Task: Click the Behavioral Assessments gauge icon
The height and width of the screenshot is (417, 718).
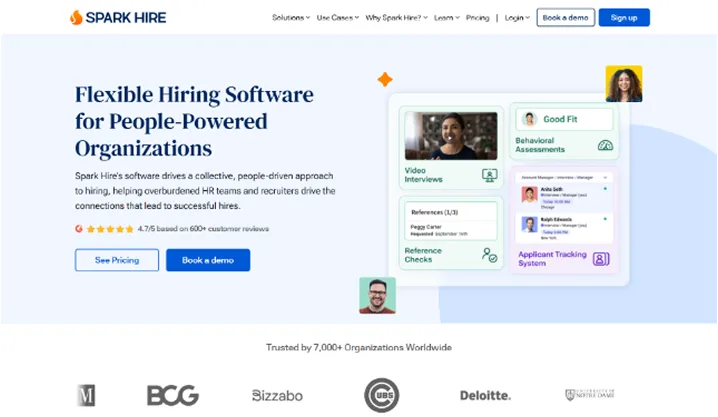Action: (605, 146)
